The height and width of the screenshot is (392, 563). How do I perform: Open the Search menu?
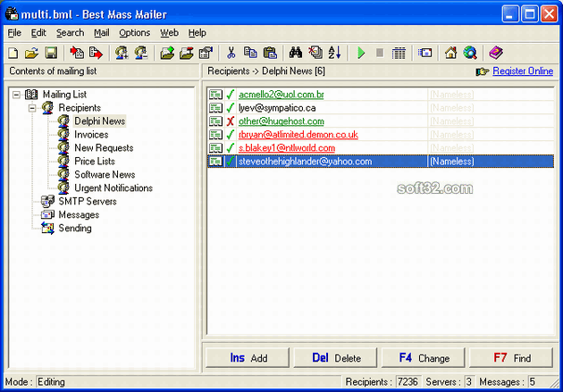(x=70, y=33)
